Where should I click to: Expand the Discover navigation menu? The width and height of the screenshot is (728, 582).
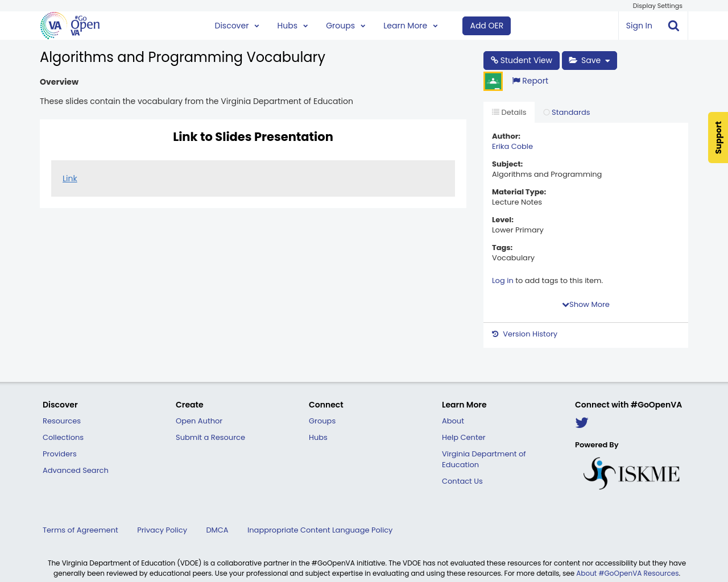tap(236, 25)
